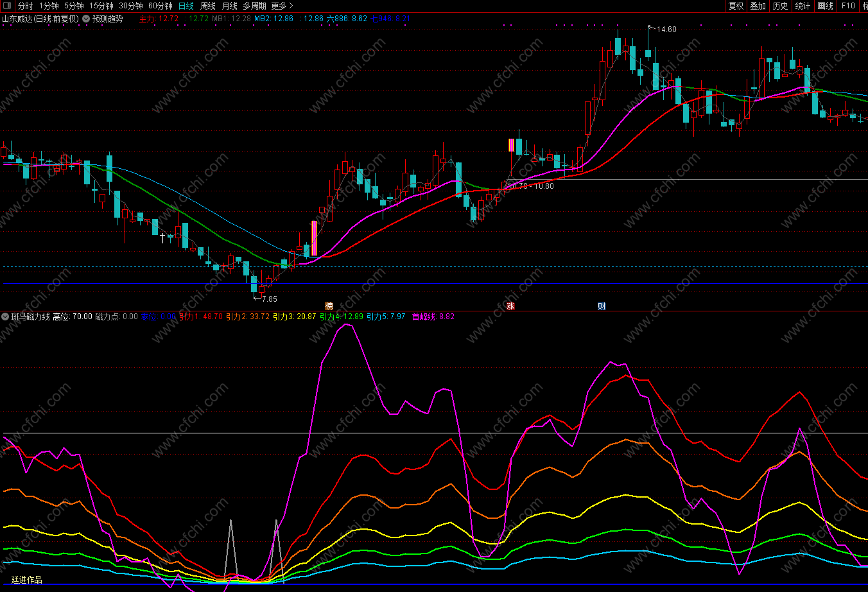The width and height of the screenshot is (868, 592).
Task: Click the 磁力点: 0.00 label
Action: point(117,317)
